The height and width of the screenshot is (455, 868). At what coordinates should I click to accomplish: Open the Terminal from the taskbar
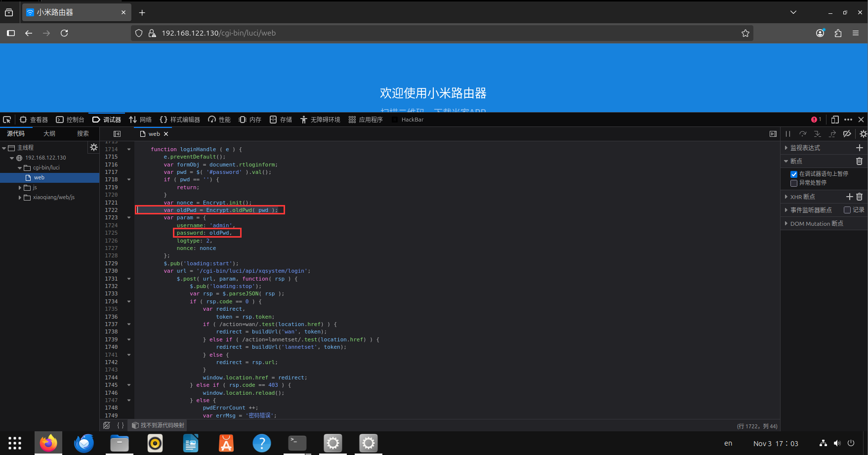(x=297, y=443)
